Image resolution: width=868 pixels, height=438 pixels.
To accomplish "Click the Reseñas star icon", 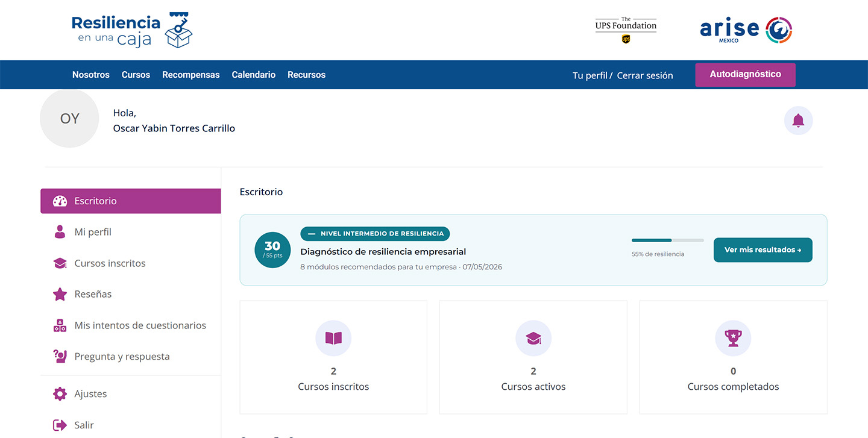I will (x=60, y=295).
